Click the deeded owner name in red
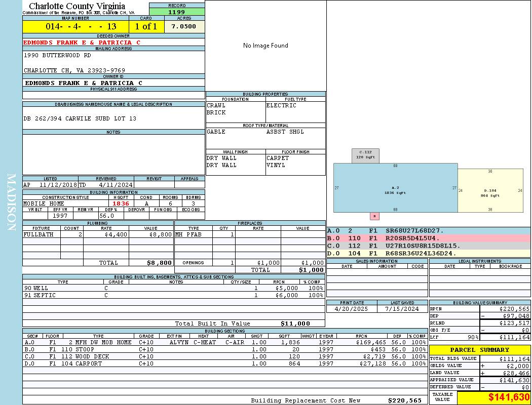This screenshot has width=532, height=405. coord(82,43)
